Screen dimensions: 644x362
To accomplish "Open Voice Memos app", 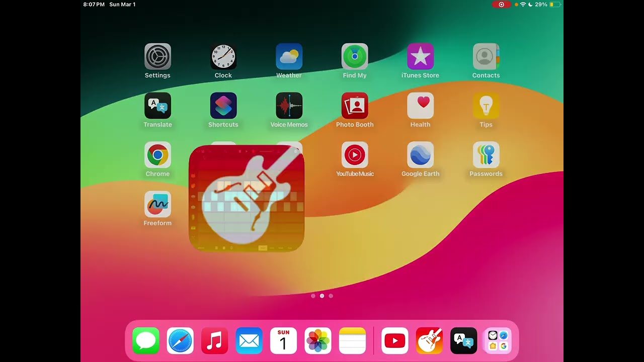I will click(x=289, y=106).
